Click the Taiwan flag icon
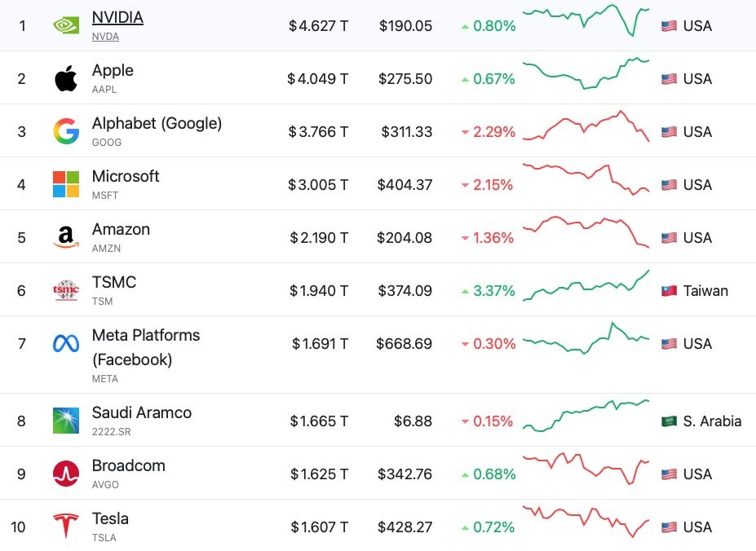Viewport: 756px width, 551px height. click(669, 291)
